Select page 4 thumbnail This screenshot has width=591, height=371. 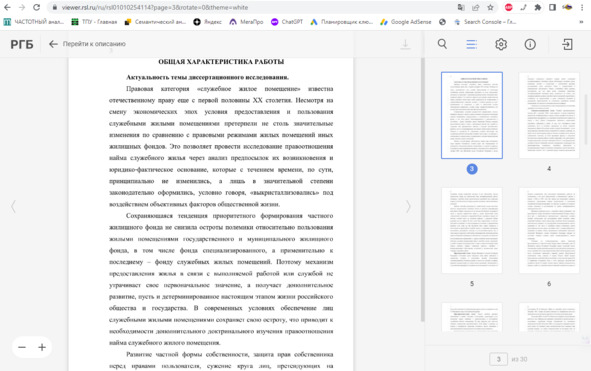point(549,115)
